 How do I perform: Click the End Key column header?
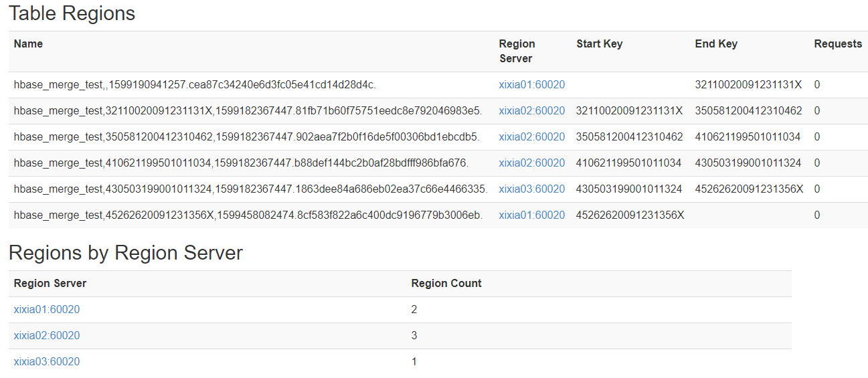(x=716, y=44)
